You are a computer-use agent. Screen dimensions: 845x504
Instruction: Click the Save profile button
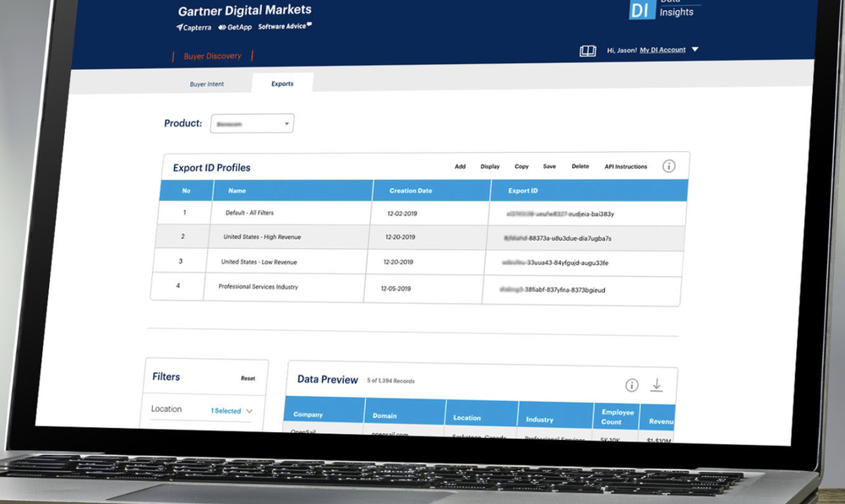coord(549,166)
